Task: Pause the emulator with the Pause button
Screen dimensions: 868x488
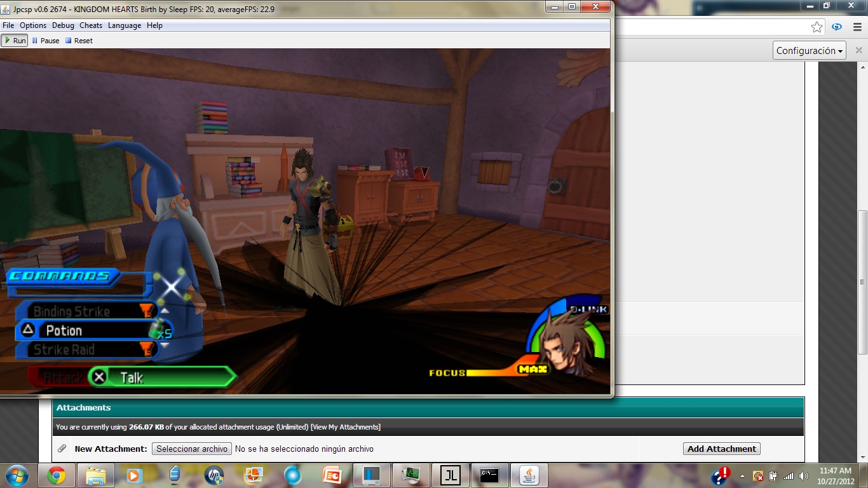Action: pos(45,41)
